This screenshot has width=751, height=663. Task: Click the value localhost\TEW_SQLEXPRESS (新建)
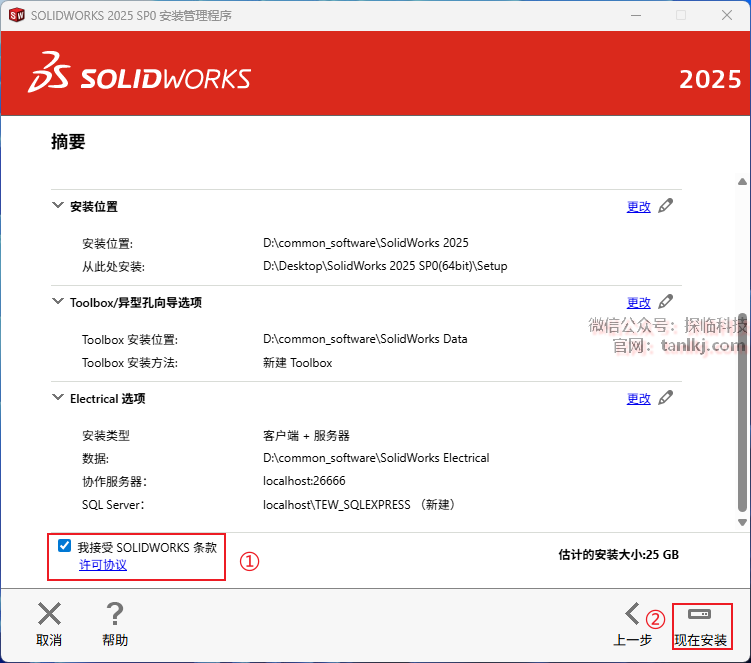coord(359,504)
